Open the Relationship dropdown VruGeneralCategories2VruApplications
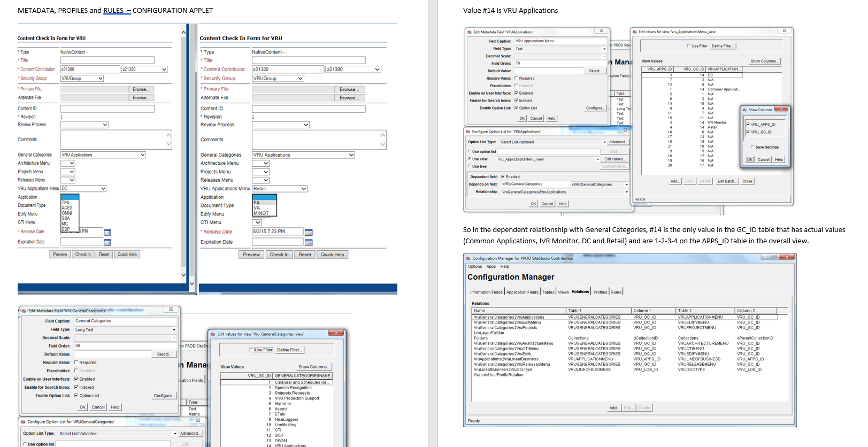The height and width of the screenshot is (447, 868). [626, 192]
